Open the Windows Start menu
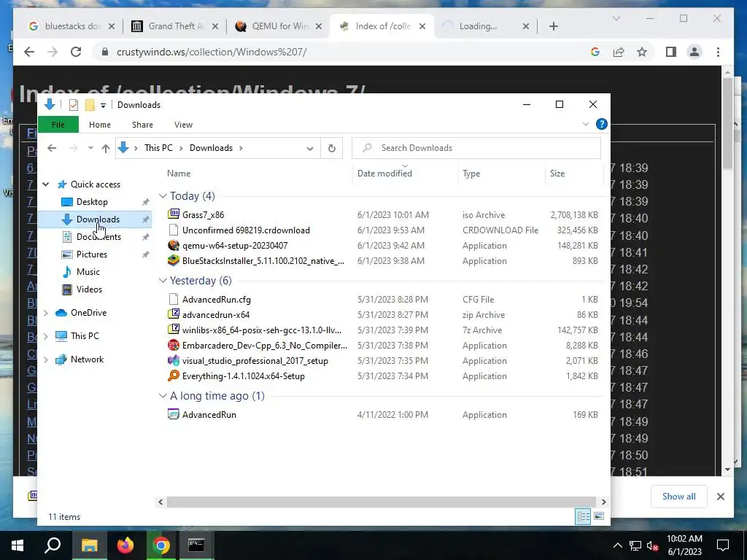747x560 pixels. pos(18,545)
